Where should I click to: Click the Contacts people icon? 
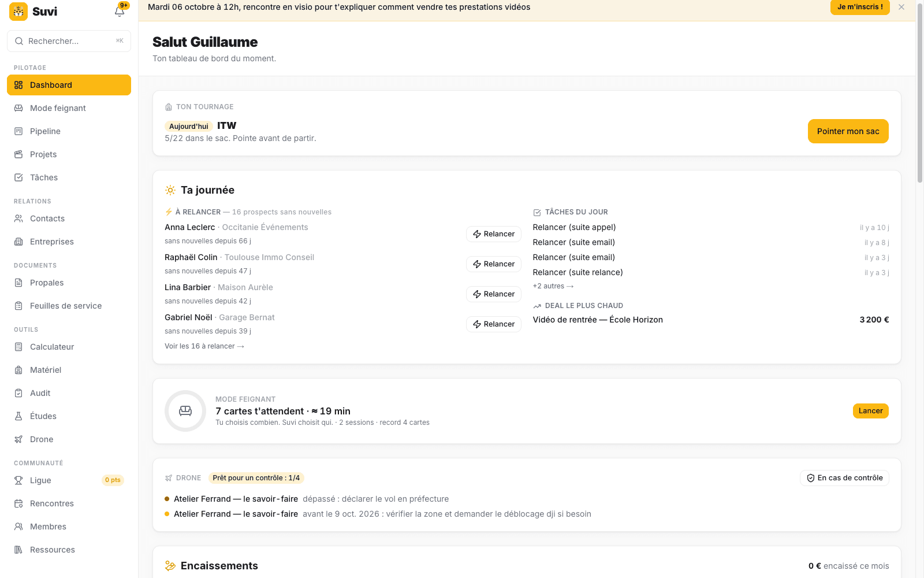[x=18, y=218]
